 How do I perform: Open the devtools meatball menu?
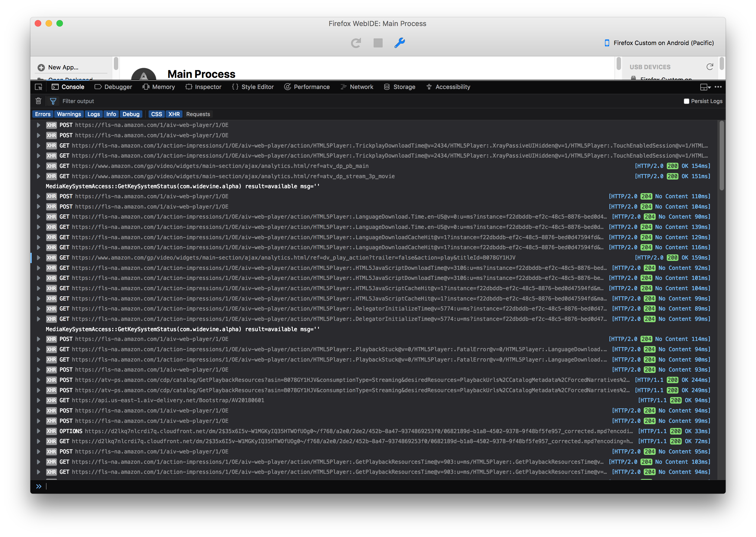tap(719, 87)
